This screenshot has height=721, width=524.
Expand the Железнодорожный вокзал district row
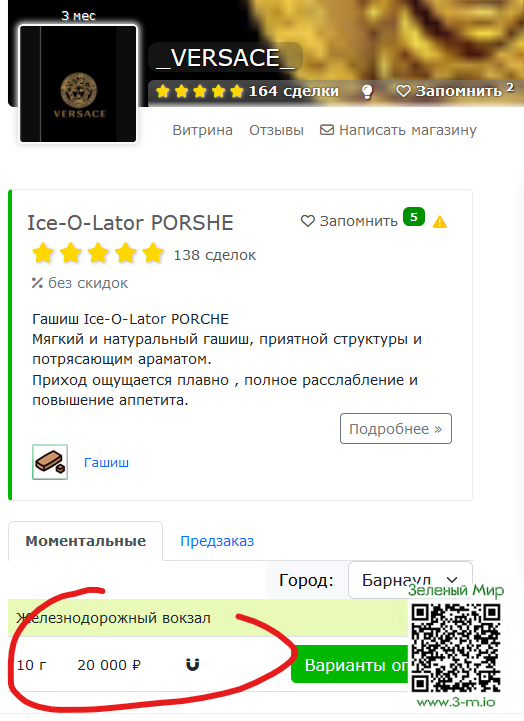coord(208,618)
